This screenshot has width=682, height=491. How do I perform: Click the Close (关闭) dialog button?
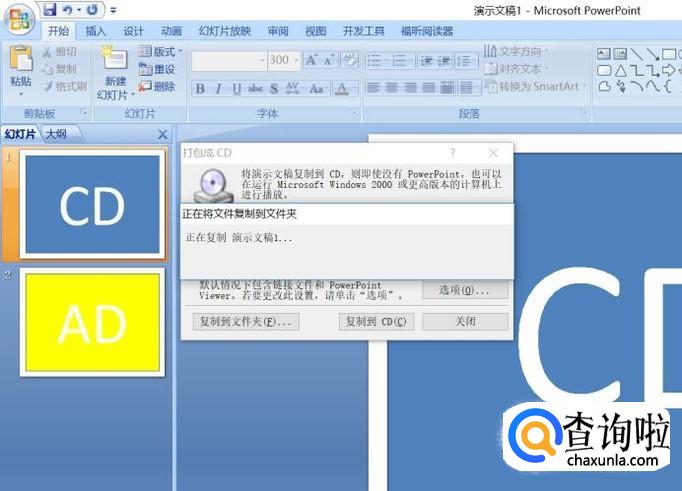[x=465, y=322]
